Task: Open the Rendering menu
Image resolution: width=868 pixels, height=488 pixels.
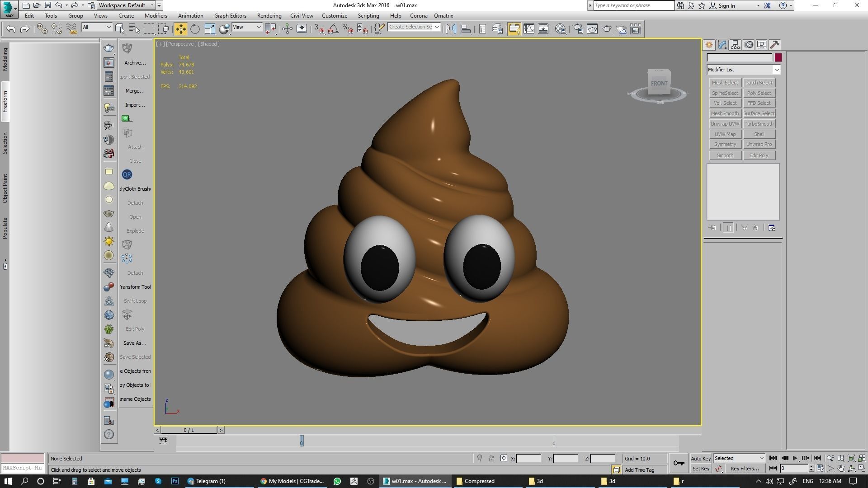Action: [x=269, y=15]
